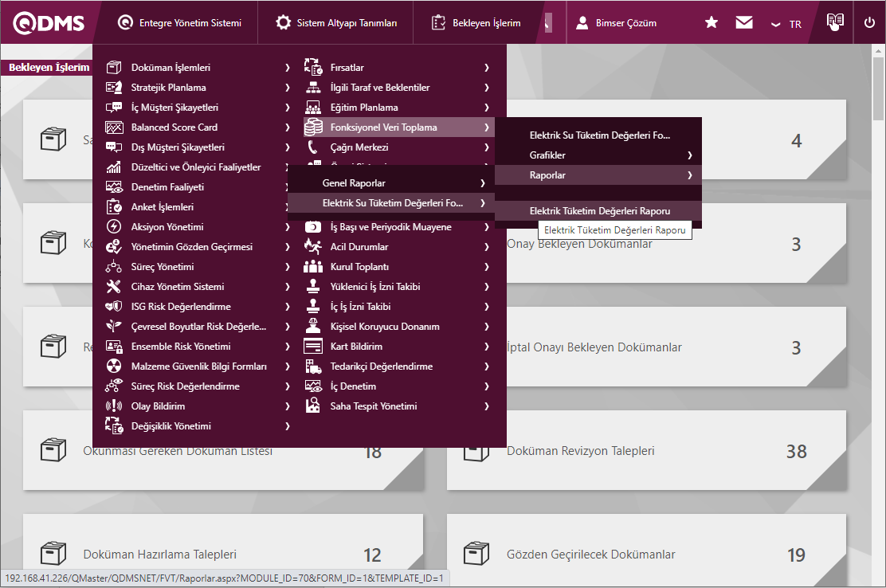Open the messages envelope icon
886x588 pixels.
(744, 23)
